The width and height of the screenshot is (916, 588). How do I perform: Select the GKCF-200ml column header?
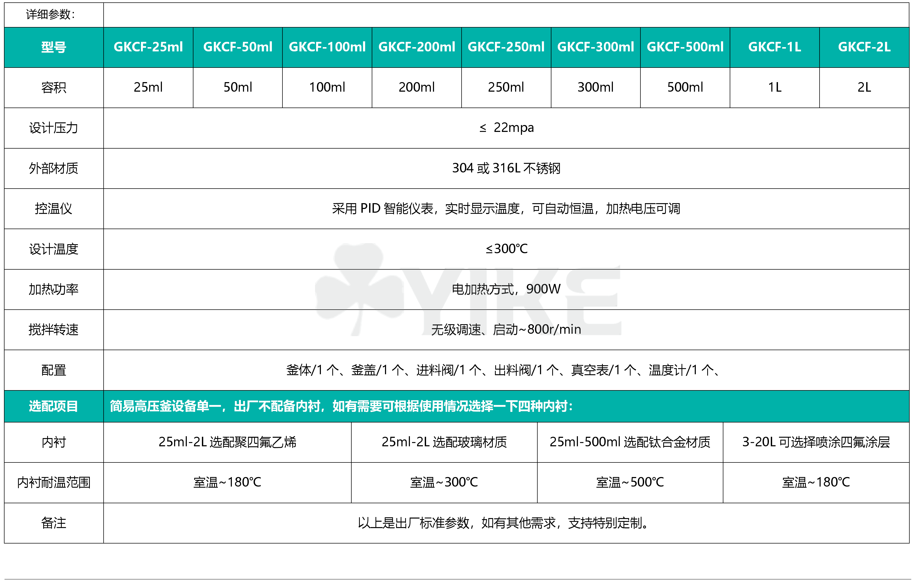click(x=416, y=47)
